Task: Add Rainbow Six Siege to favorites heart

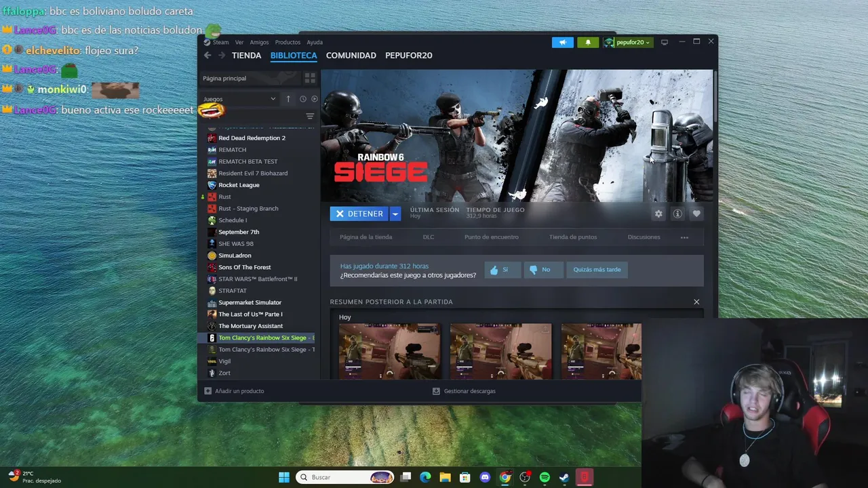Action: point(696,213)
